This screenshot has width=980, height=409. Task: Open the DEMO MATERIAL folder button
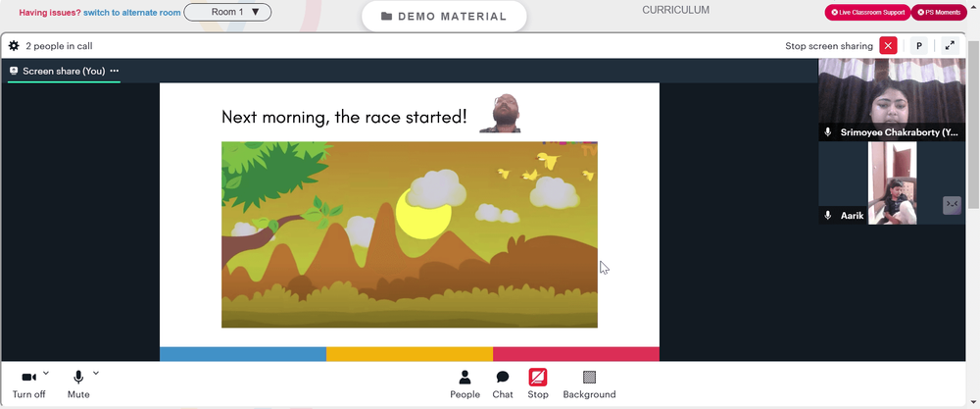point(444,17)
